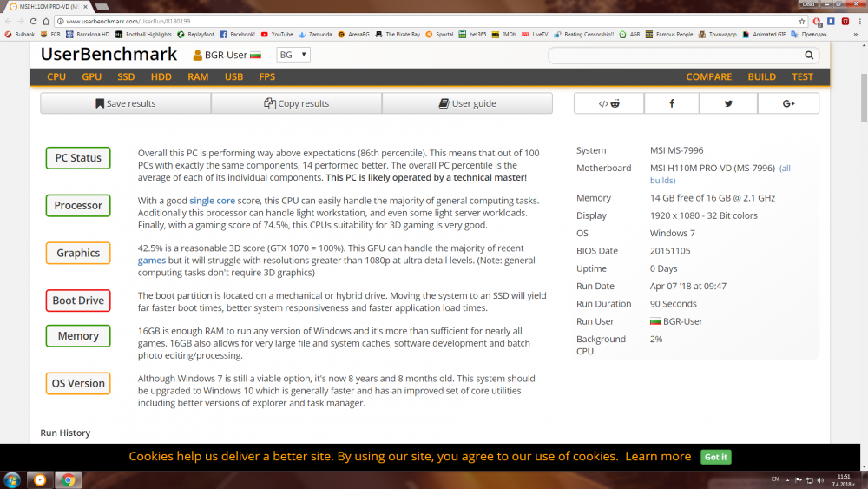
Task: Go back with the browser back arrow
Action: (8, 21)
